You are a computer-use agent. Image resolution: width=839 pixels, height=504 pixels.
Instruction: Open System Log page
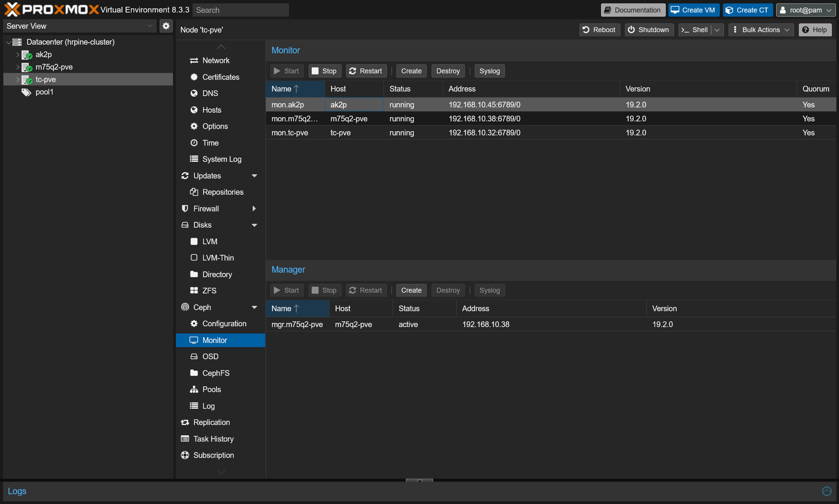(x=221, y=159)
